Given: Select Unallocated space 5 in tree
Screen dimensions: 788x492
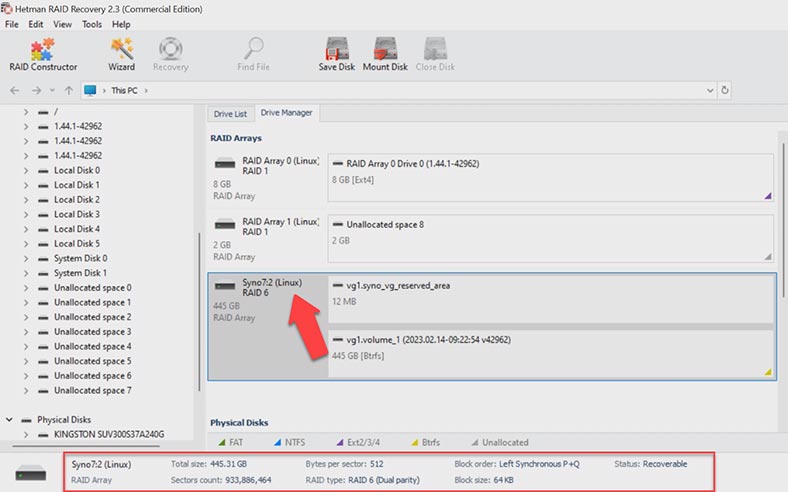Looking at the screenshot, I should click(x=92, y=361).
